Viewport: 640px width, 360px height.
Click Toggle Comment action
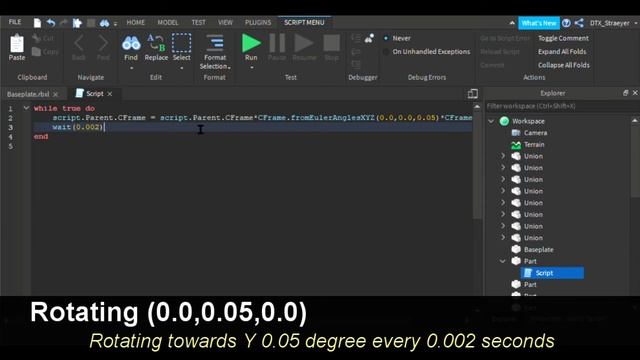pos(563,38)
